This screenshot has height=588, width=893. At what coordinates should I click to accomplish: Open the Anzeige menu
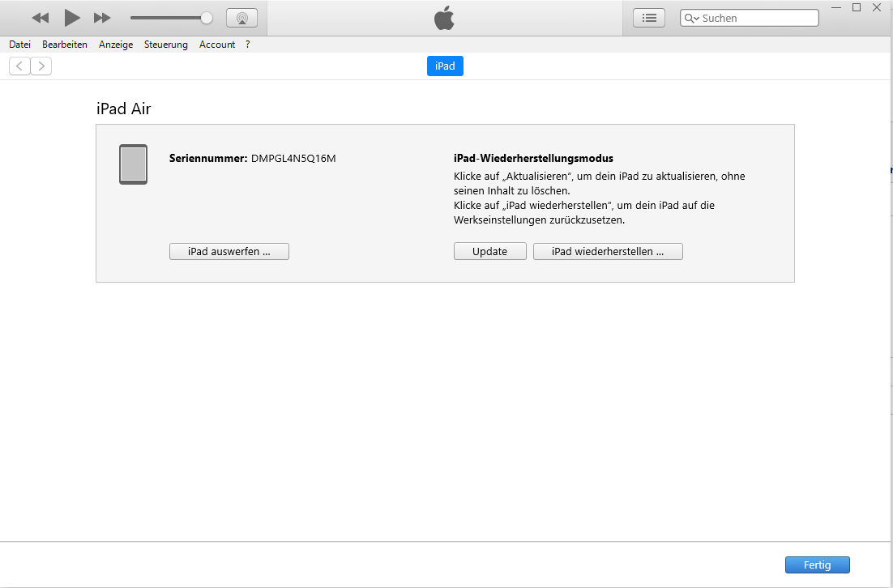116,45
